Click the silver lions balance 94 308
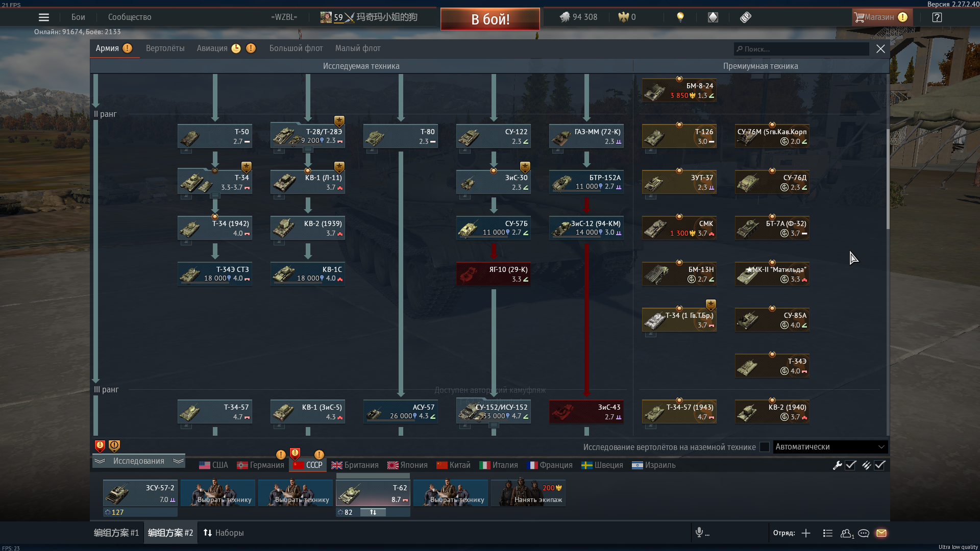This screenshot has width=980, height=551. pyautogui.click(x=578, y=17)
